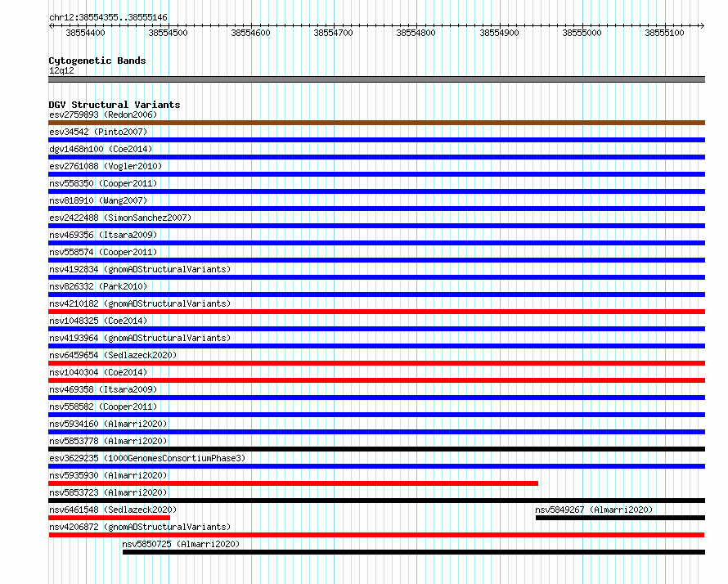
Task: Click nsv5853778 (Almarri2020) label
Action: [x=108, y=441]
